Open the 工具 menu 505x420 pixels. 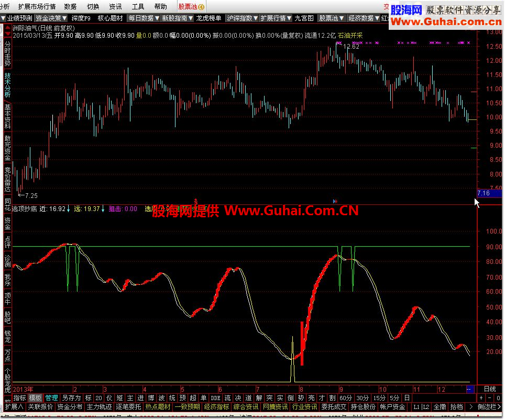coord(138,7)
